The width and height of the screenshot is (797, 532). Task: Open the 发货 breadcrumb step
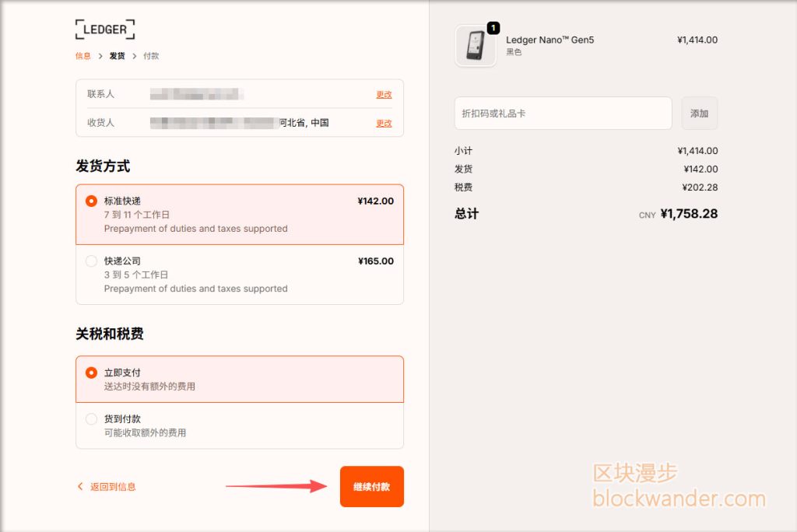(x=117, y=56)
